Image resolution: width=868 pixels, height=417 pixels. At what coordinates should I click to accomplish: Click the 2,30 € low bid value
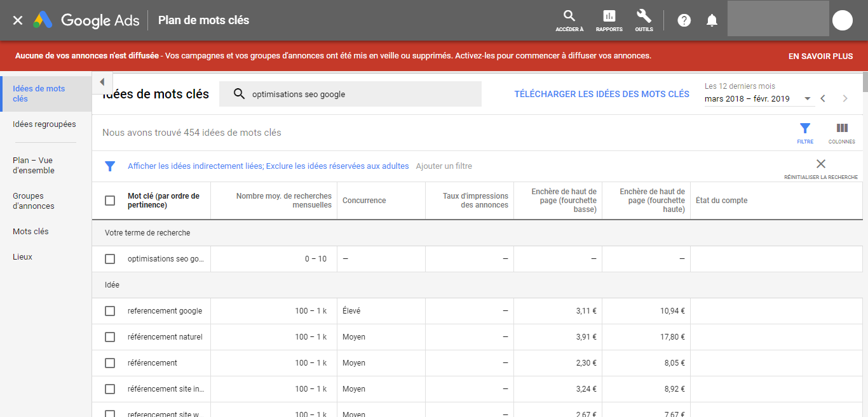coord(586,363)
